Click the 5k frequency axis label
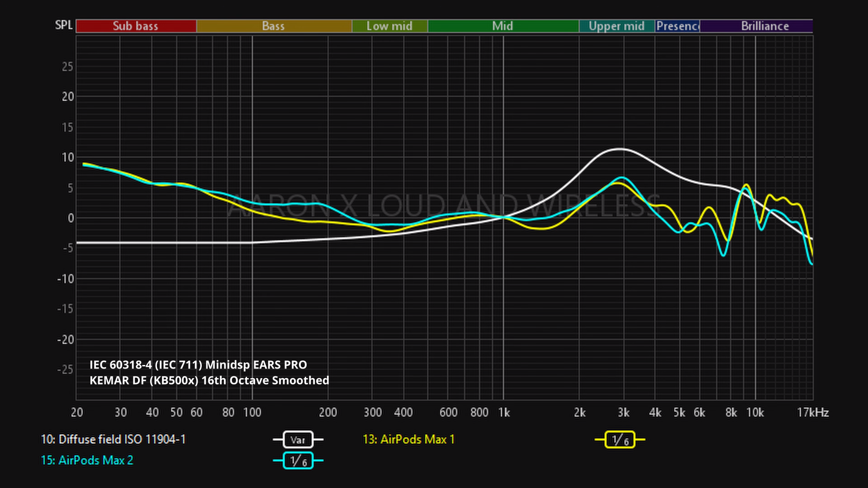 coord(679,412)
